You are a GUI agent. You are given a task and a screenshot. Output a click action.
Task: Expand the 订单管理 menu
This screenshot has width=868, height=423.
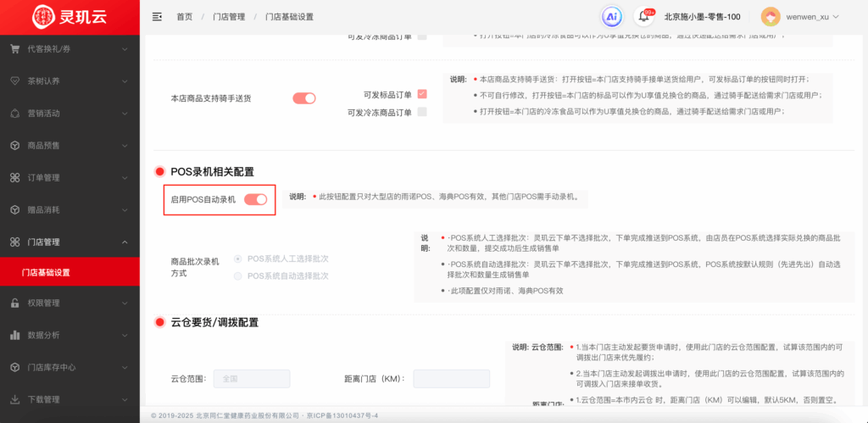[x=70, y=177]
